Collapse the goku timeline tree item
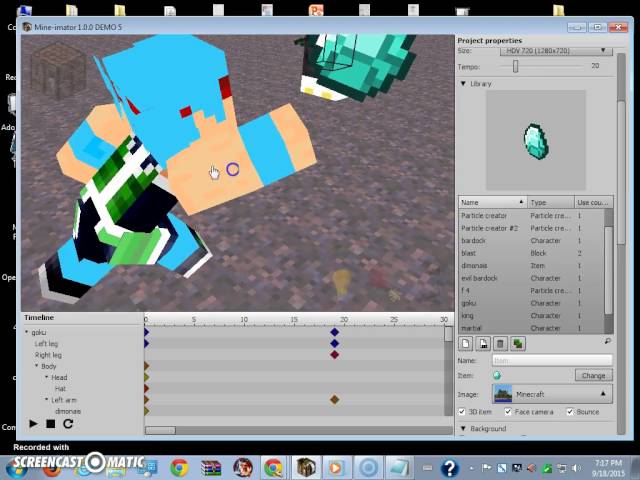The image size is (640, 480). pos(27,332)
